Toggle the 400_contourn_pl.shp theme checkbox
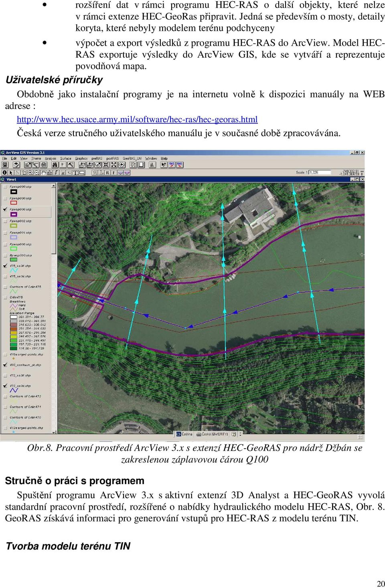The width and height of the screenshot is (385, 588). tap(5, 365)
